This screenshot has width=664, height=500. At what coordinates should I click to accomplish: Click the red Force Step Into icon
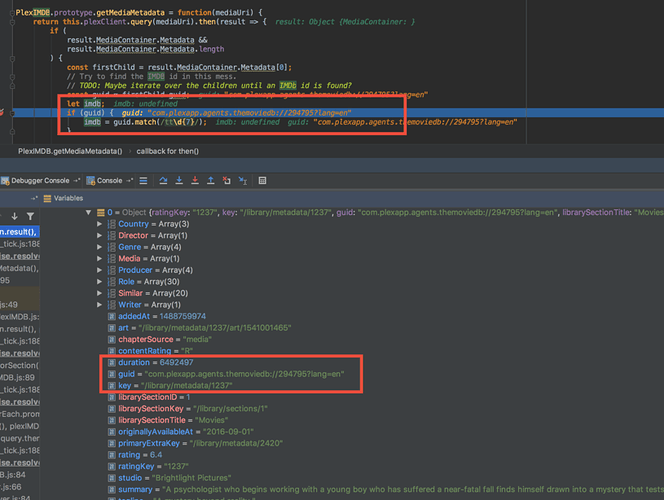tap(195, 181)
